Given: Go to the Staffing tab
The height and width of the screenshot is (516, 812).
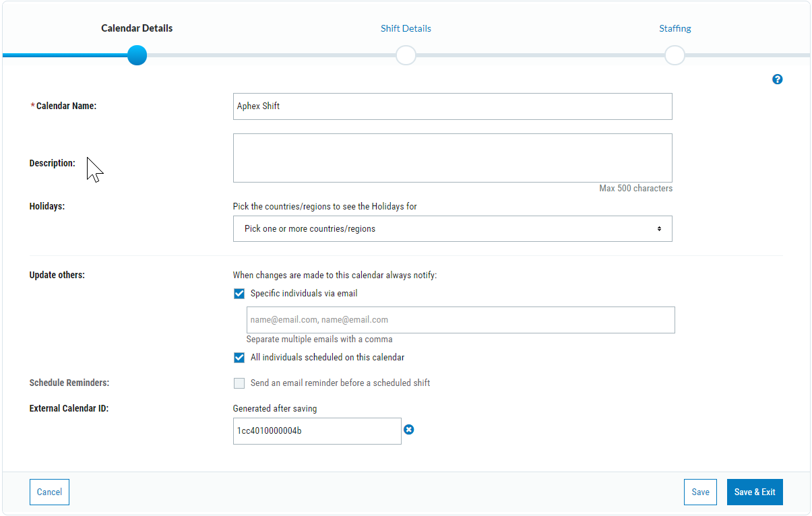Looking at the screenshot, I should click(x=675, y=29).
